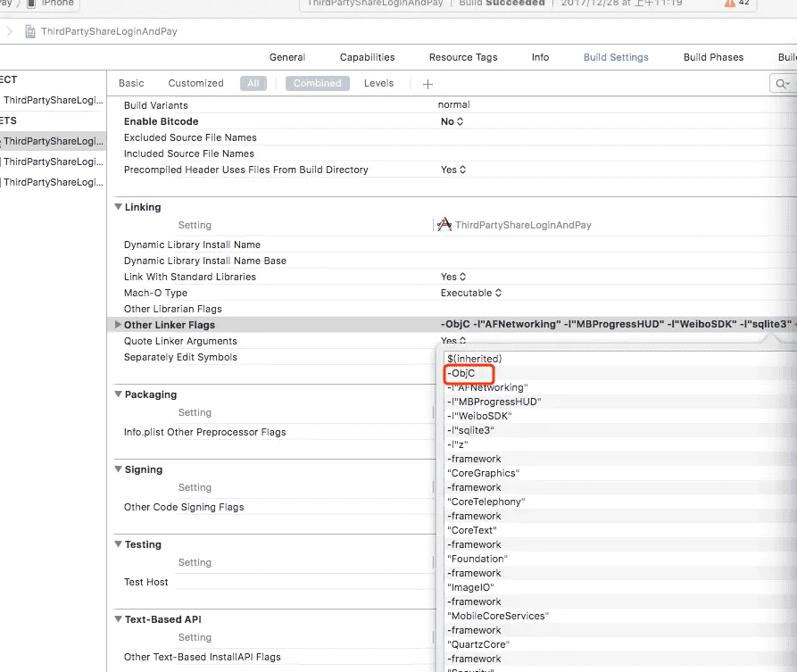797x672 pixels.
Task: Select the All settings filter
Action: [253, 83]
